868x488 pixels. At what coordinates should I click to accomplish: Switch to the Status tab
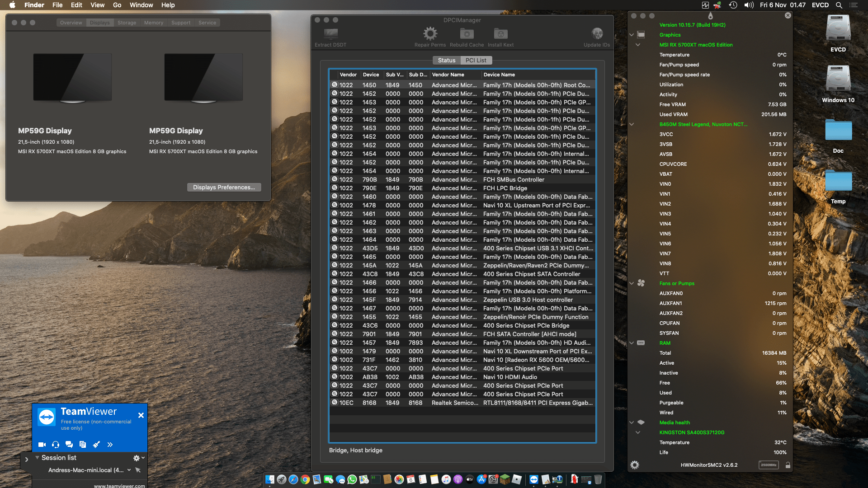tap(446, 60)
